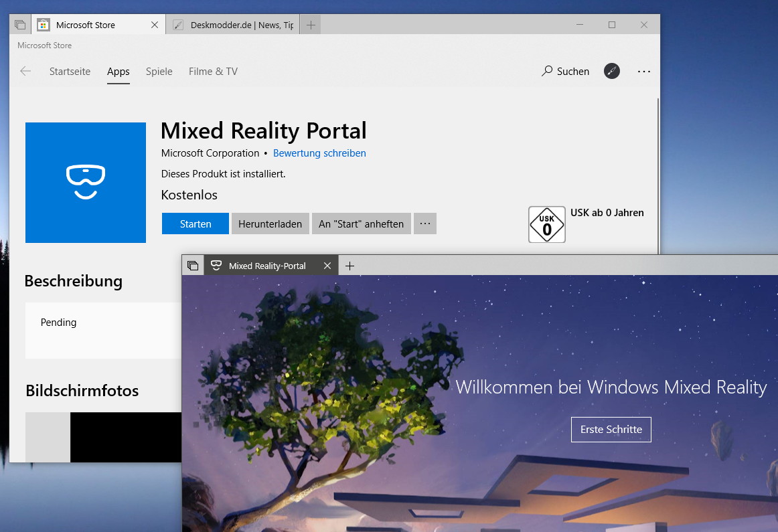
Task: Close the Microsoft Store tab
Action: coord(155,25)
